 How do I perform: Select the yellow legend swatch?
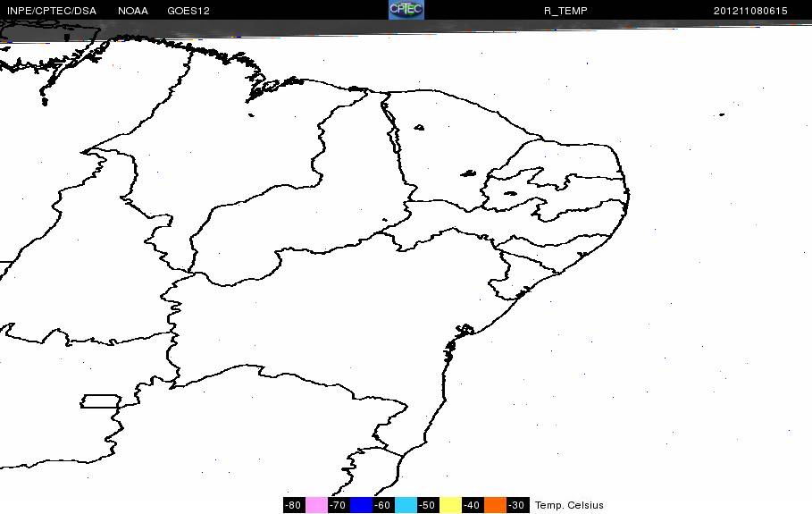450,505
